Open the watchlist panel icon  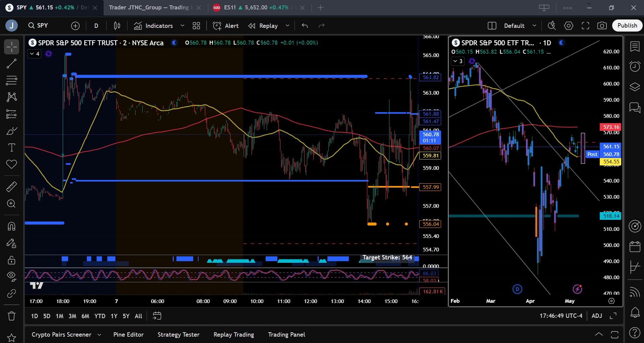635,46
